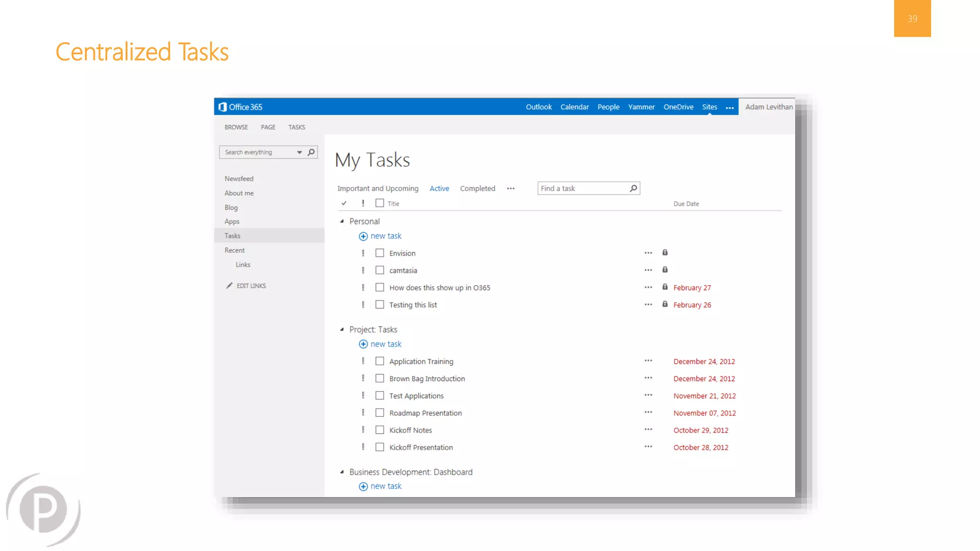Screen dimensions: 980x551
Task: Open the ellipsis menu for Envision task
Action: 648,253
